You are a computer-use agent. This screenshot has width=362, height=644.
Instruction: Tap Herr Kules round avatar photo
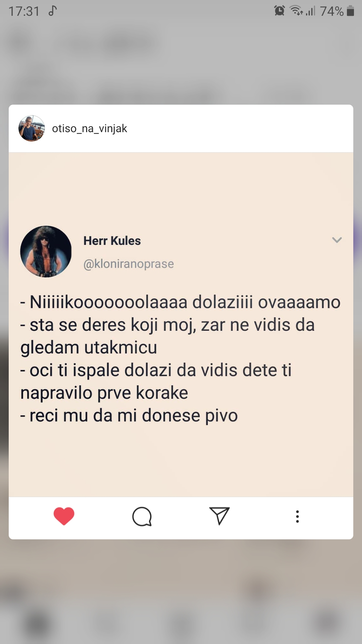click(x=46, y=252)
